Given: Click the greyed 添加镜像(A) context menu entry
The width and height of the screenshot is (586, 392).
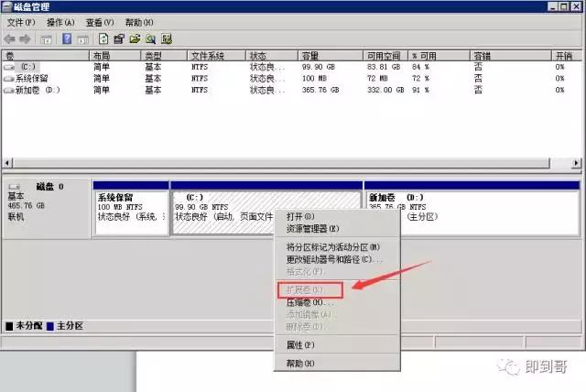Looking at the screenshot, I should 337,315.
